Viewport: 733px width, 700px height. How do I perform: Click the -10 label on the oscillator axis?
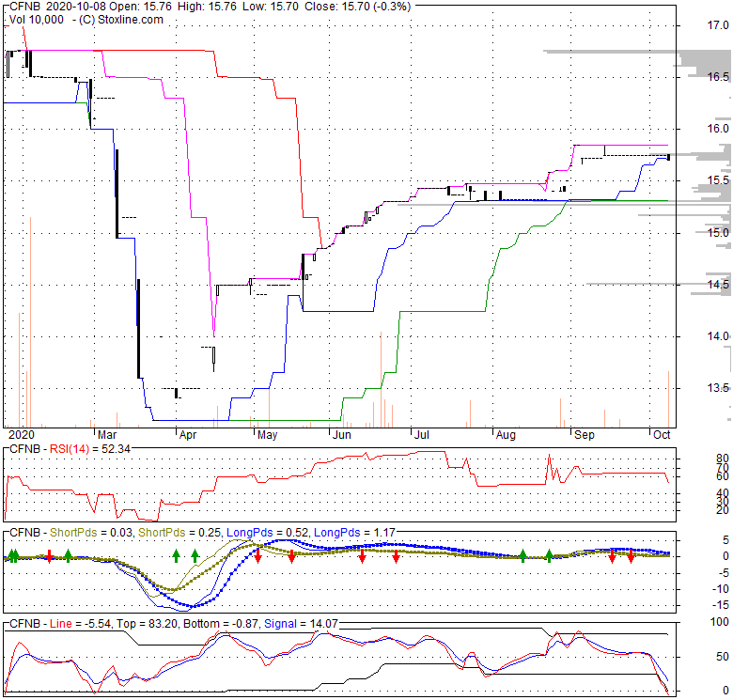[x=721, y=589]
